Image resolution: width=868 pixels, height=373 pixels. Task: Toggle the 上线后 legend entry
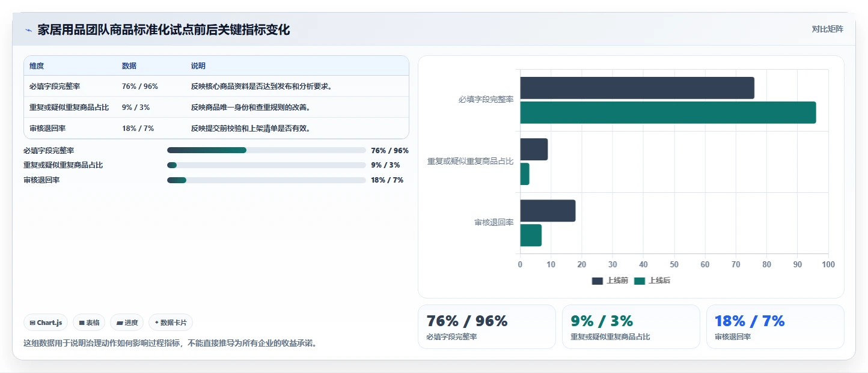click(x=652, y=281)
